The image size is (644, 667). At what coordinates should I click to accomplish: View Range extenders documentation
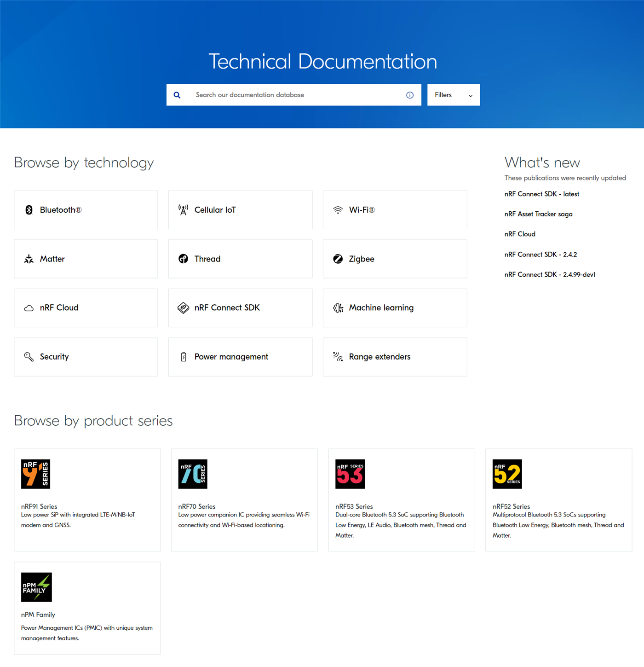(x=395, y=357)
